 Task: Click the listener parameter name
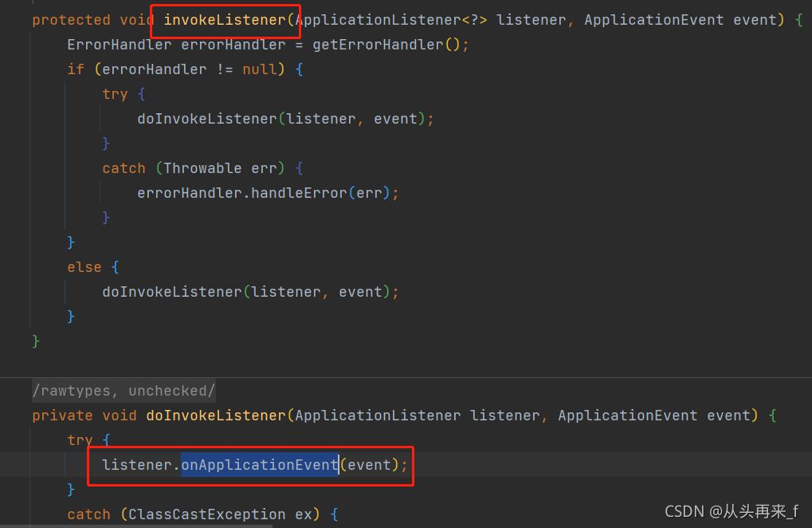tap(532, 19)
